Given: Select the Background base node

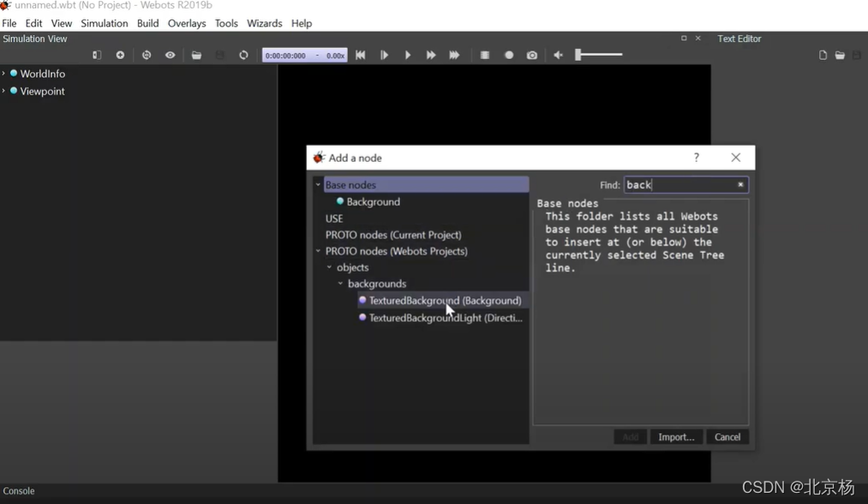Looking at the screenshot, I should (373, 201).
